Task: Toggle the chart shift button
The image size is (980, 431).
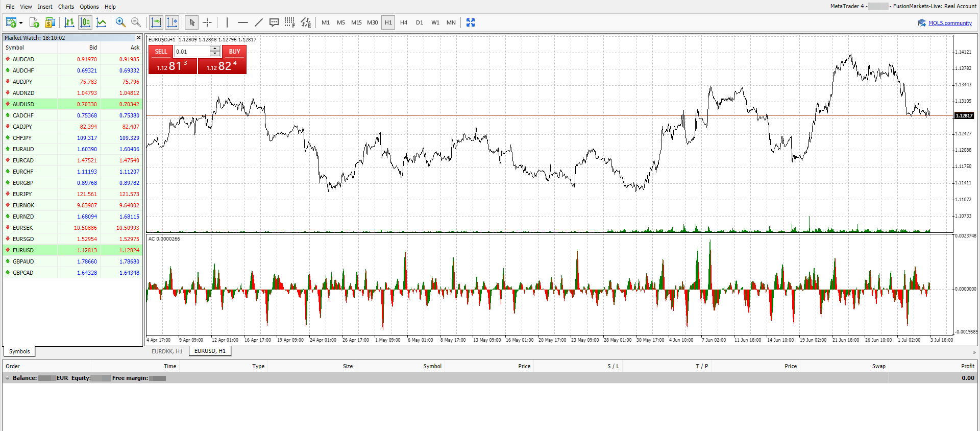Action: [173, 22]
